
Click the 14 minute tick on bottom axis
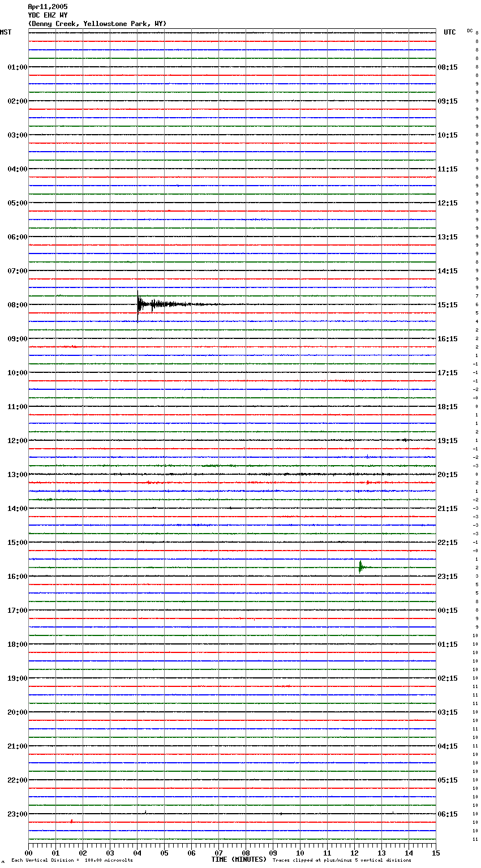(409, 853)
